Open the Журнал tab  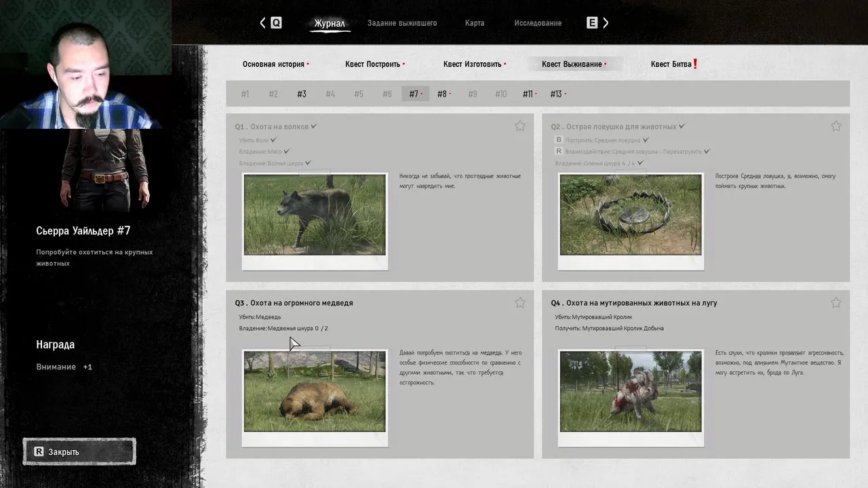click(x=330, y=24)
